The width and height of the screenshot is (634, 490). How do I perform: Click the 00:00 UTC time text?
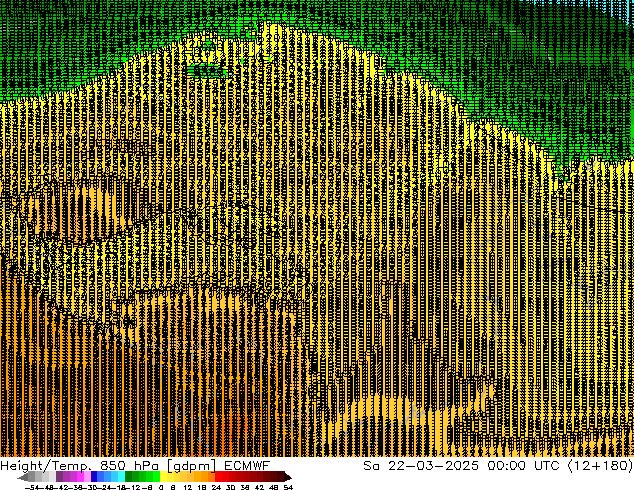pyautogui.click(x=523, y=465)
